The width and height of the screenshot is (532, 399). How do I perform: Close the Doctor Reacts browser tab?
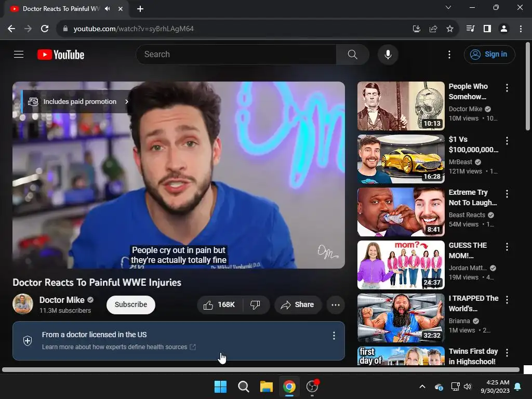click(x=121, y=9)
